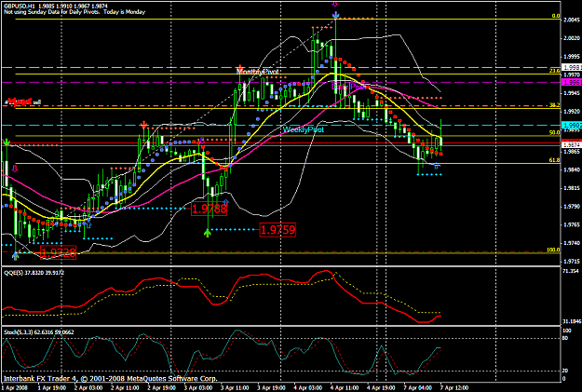Screen dimensions: 582x392
Task: Click '4 Apr 19:00' on time axis
Action: [382, 388]
